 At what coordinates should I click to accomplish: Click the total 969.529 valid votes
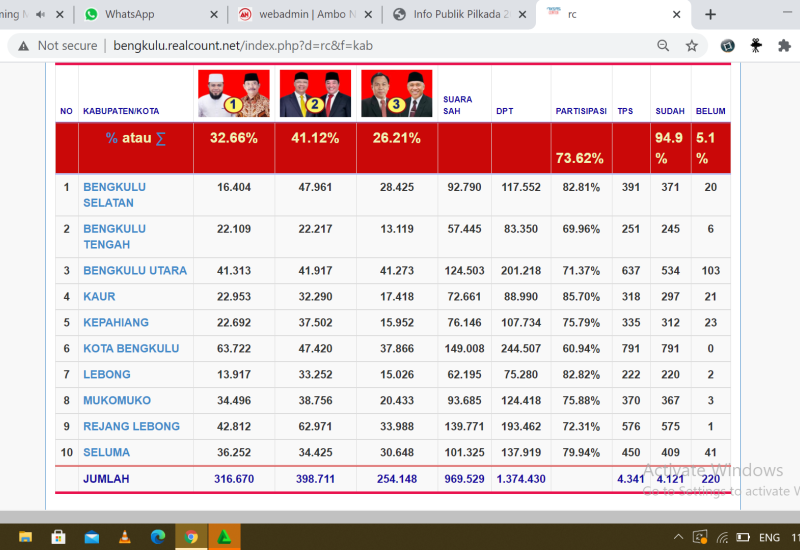(464, 479)
